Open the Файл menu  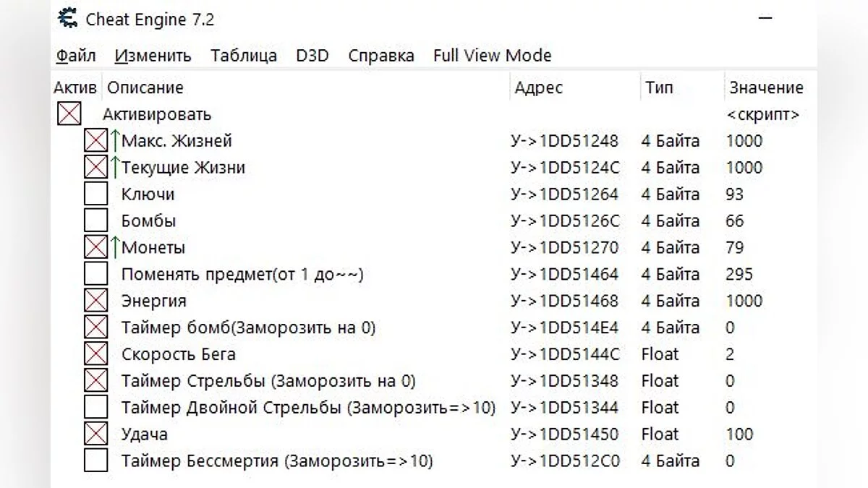(x=75, y=56)
